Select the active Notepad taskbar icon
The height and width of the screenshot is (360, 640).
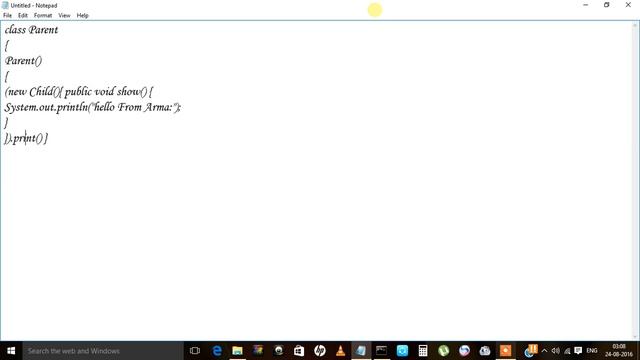pos(361,351)
